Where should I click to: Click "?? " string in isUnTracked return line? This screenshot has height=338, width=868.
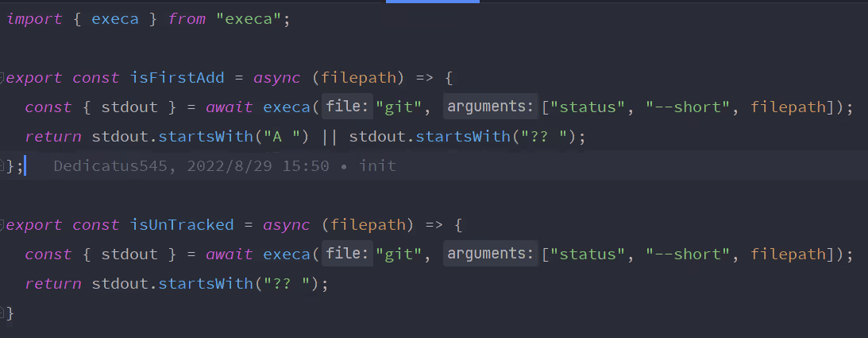(x=287, y=284)
